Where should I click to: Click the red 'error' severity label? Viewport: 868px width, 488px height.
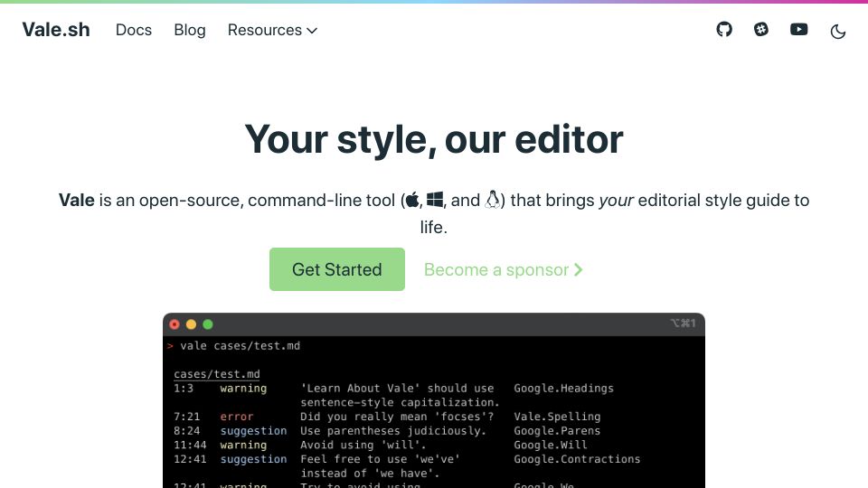pos(236,417)
